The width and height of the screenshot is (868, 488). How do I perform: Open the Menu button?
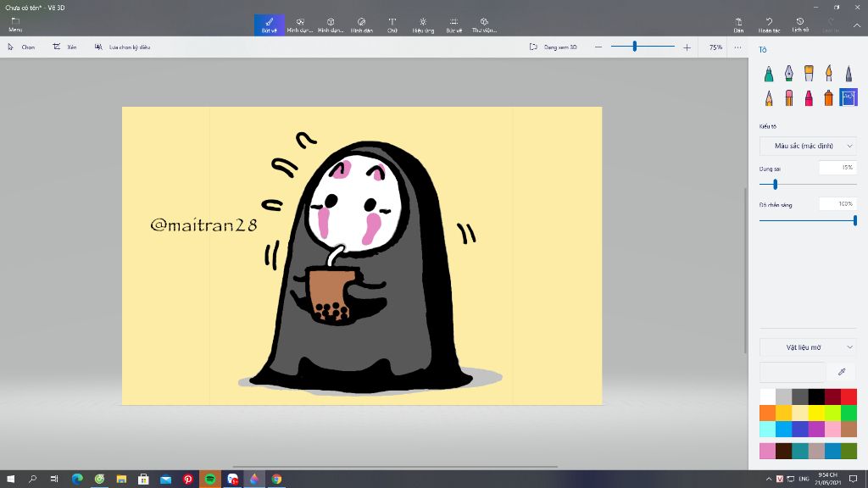coord(15,25)
